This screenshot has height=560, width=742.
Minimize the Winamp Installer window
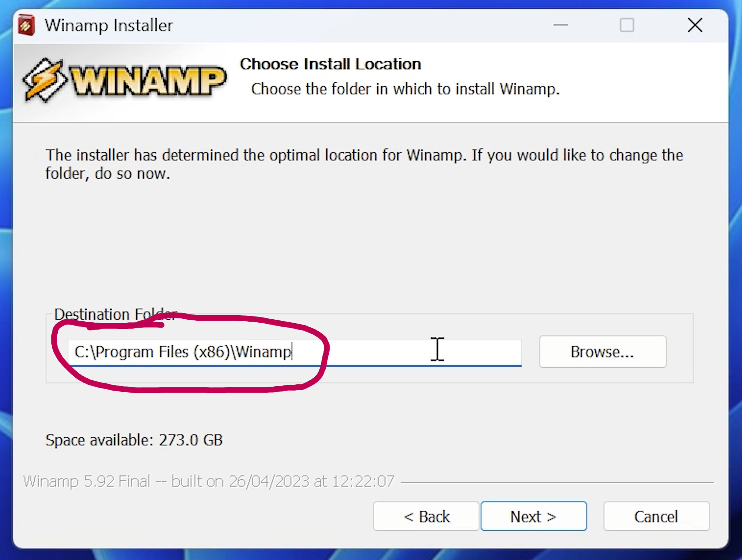560,25
